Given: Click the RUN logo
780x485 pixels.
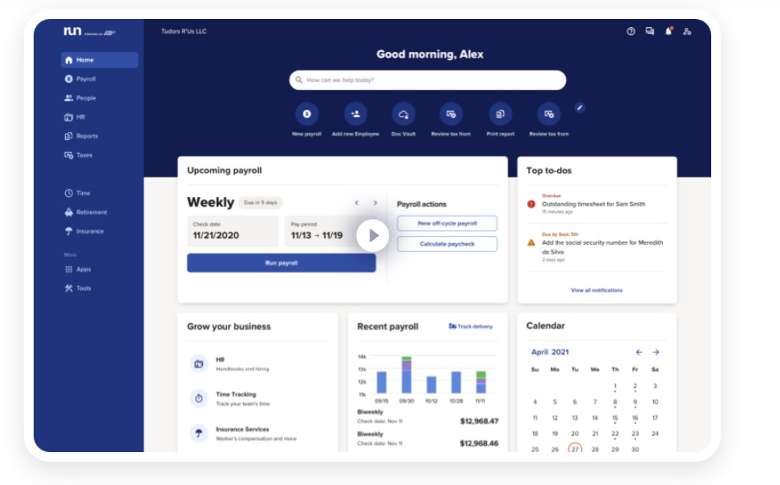Looking at the screenshot, I should pyautogui.click(x=89, y=31).
